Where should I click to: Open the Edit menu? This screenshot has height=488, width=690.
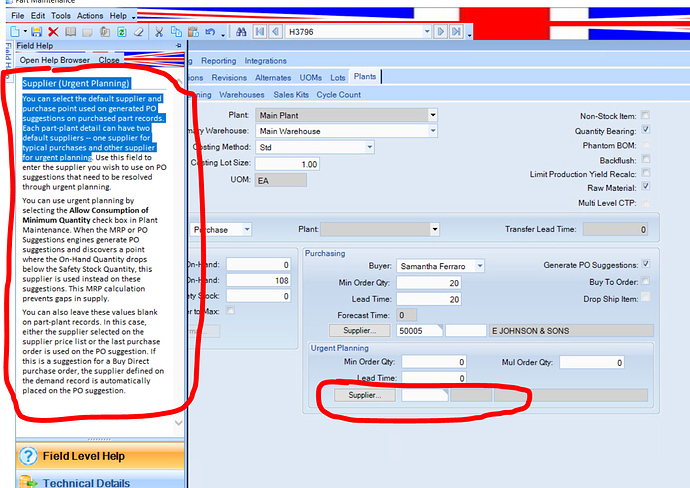pyautogui.click(x=38, y=16)
